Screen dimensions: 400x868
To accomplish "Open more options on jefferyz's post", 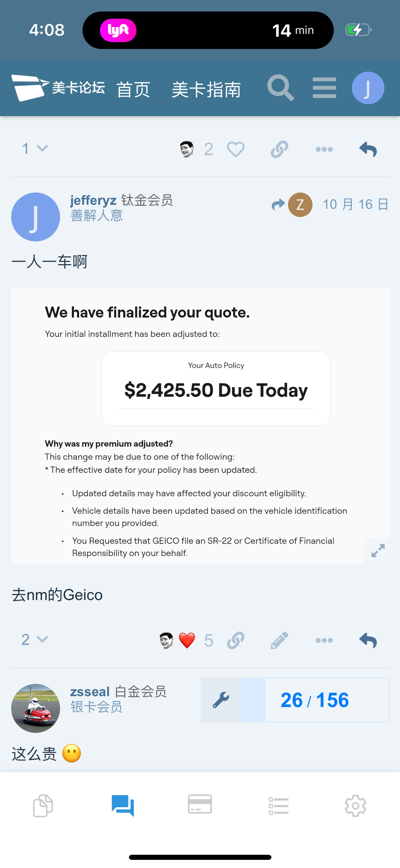I will [x=324, y=640].
